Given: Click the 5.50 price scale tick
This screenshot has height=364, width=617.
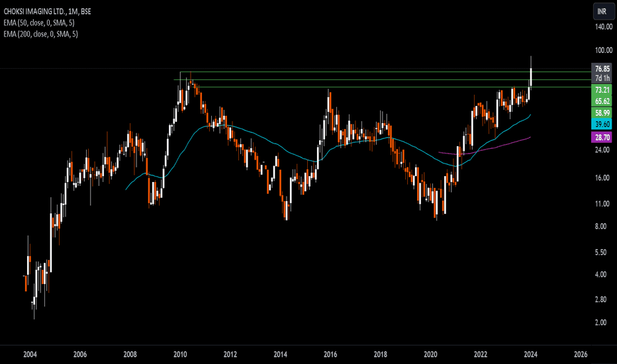Looking at the screenshot, I should coord(602,252).
